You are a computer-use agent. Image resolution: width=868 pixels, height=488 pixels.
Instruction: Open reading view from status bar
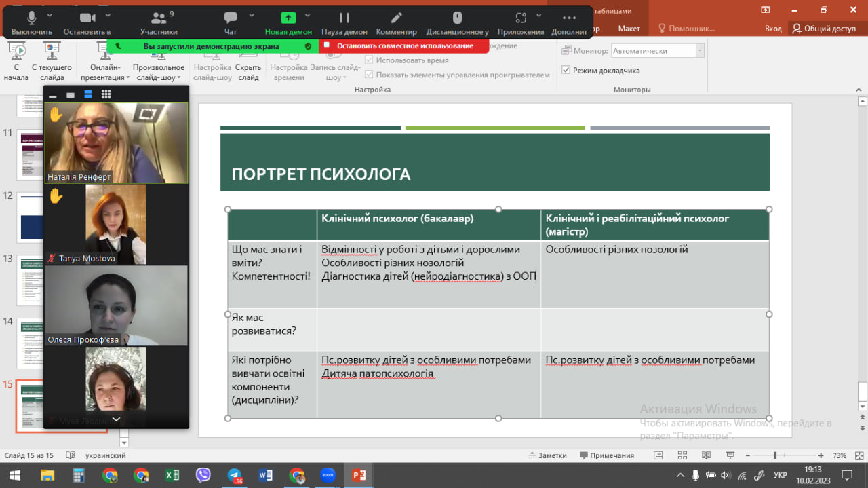[x=706, y=455]
